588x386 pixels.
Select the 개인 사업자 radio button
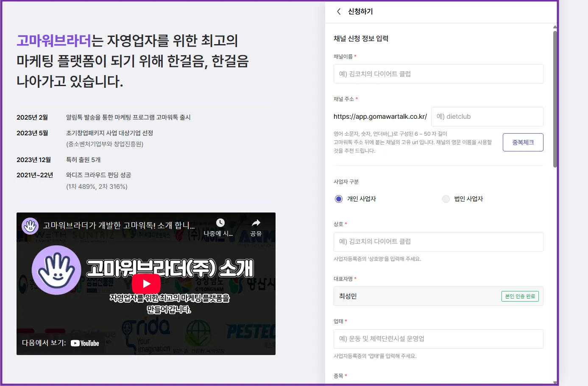point(339,199)
